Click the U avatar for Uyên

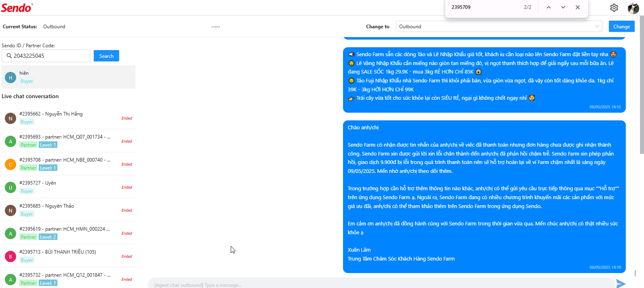(11, 187)
